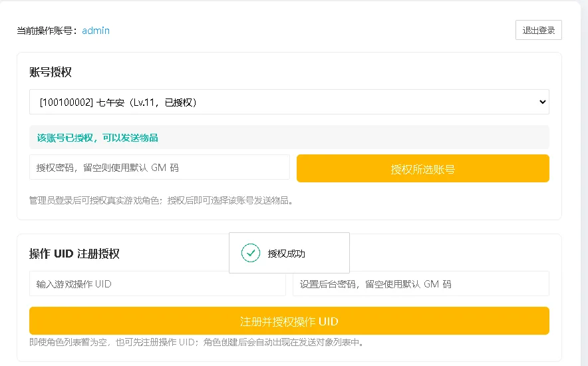Log out with the 退出登录 button

coord(539,30)
